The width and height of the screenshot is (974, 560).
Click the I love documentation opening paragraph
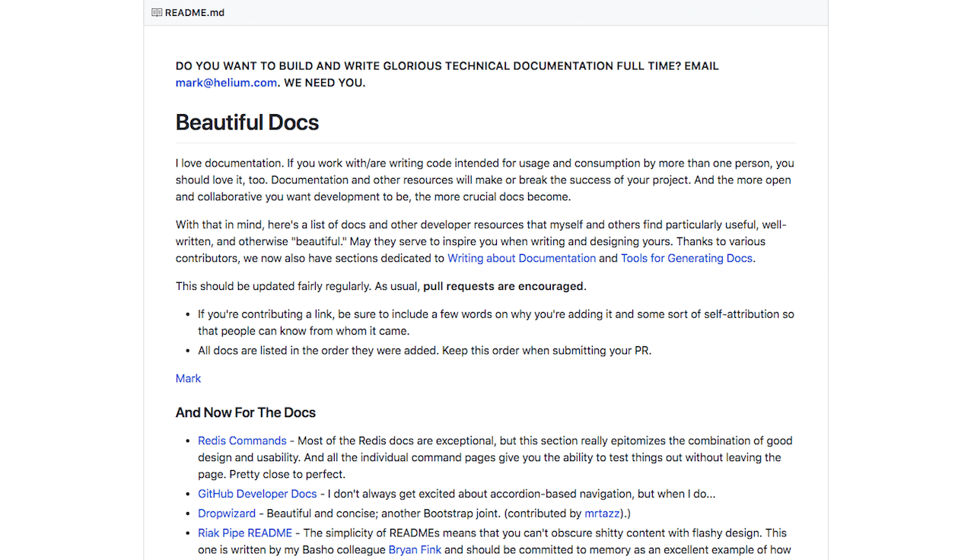(485, 180)
